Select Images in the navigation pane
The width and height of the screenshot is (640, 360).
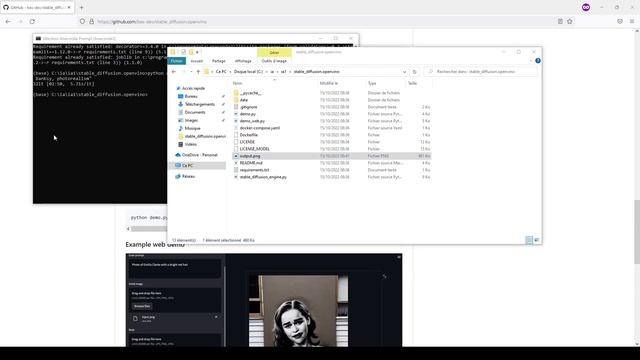[x=191, y=120]
